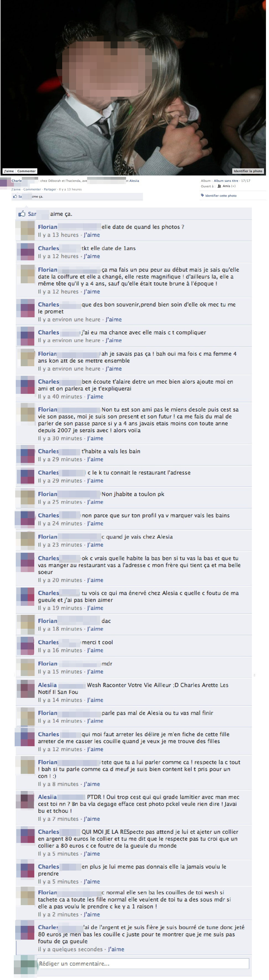Like Charles's latest comment posted 'quelques secondes' ago
The height and width of the screenshot is (980, 269).
pyautogui.click(x=116, y=949)
